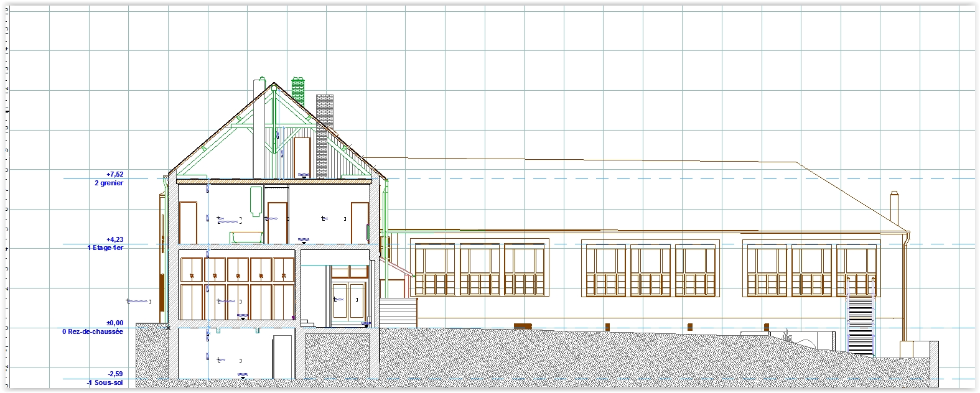Click the bathtub on the first floor
The height and width of the screenshot is (393, 980).
pyautogui.click(x=246, y=238)
